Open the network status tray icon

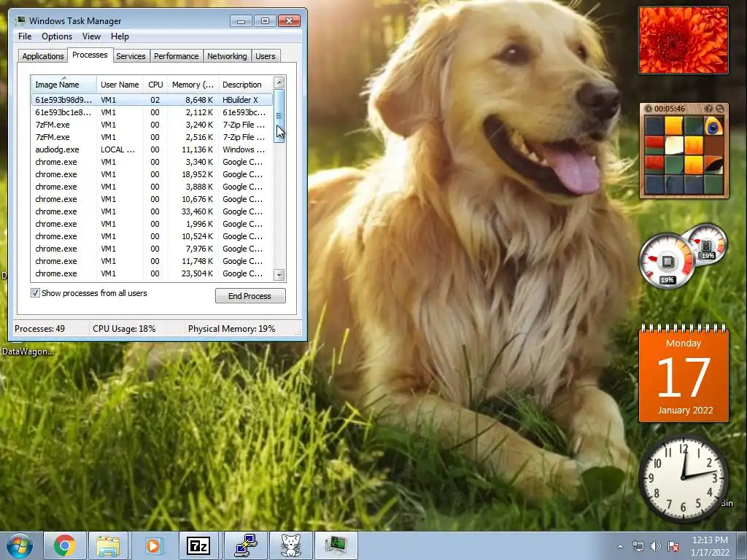(x=638, y=546)
